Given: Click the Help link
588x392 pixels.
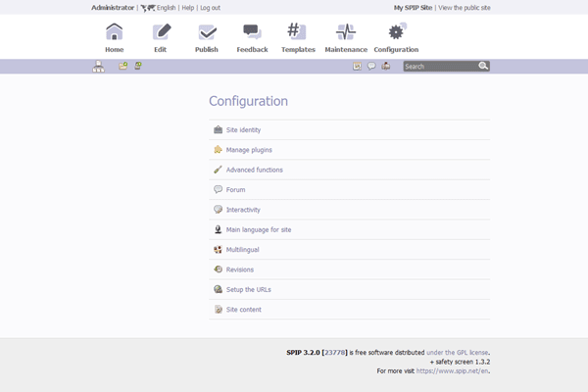Looking at the screenshot, I should tap(187, 7).
